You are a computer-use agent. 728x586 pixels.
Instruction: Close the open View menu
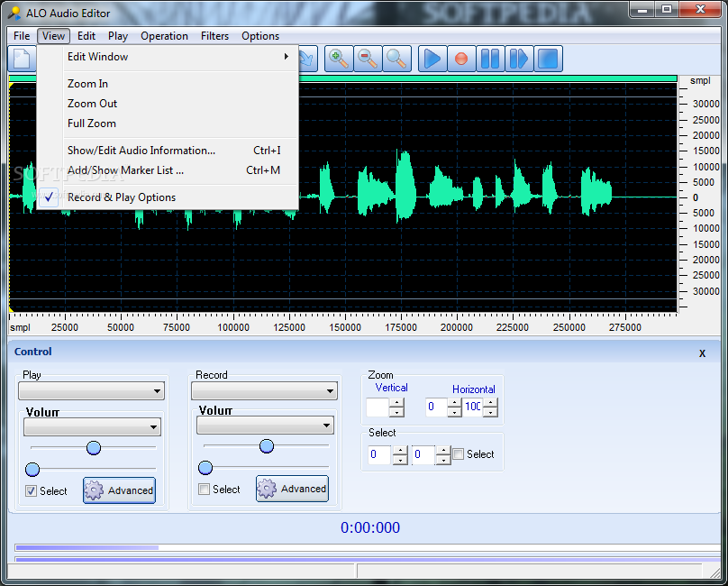pos(53,36)
